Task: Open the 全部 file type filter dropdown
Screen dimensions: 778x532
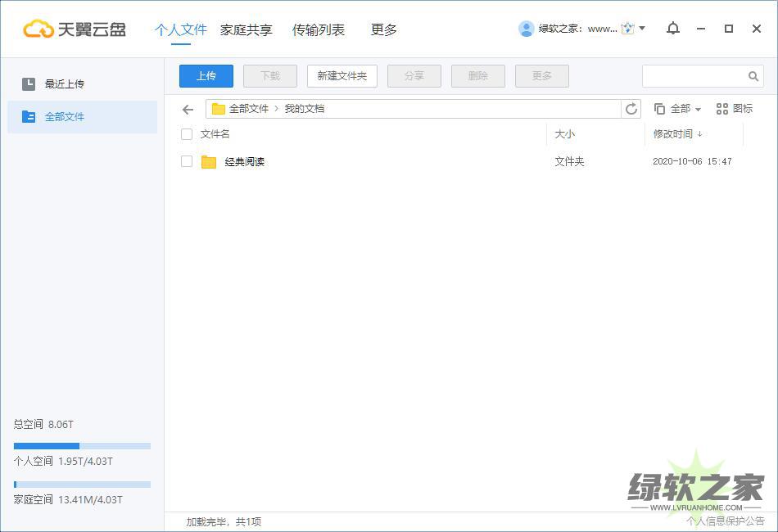Action: (678, 109)
